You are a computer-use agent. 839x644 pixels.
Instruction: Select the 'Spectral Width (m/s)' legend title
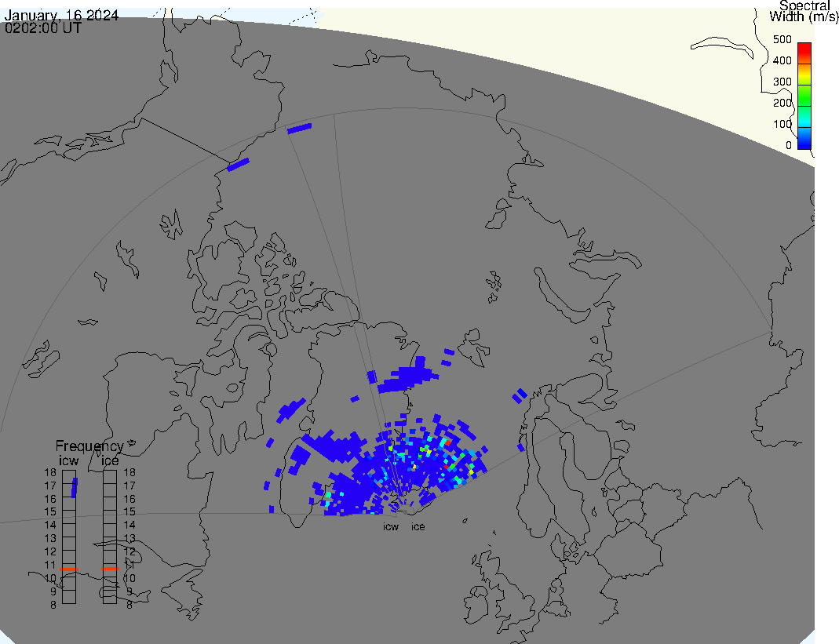804,11
